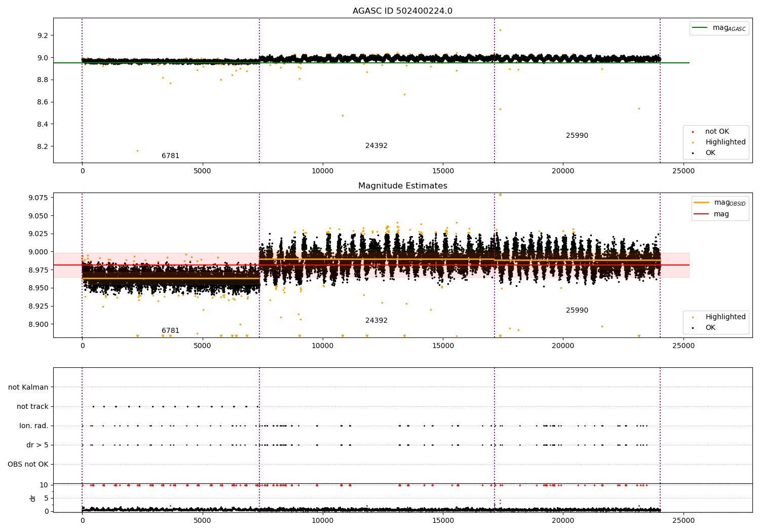Click the '10' tick on the dr axis
Screen dimensions: 760x532
44,485
